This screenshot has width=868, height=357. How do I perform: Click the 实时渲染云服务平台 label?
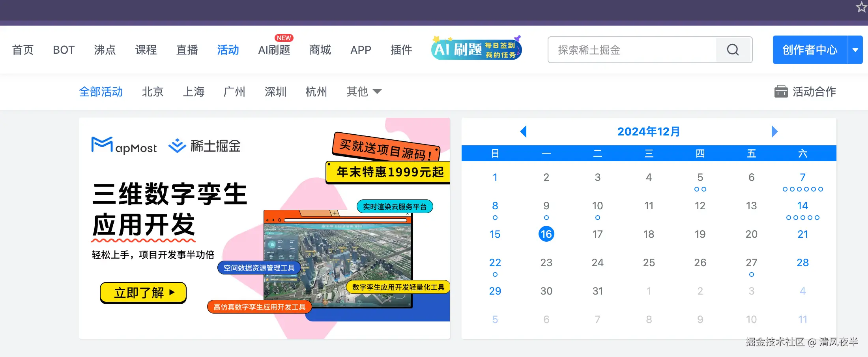395,207
